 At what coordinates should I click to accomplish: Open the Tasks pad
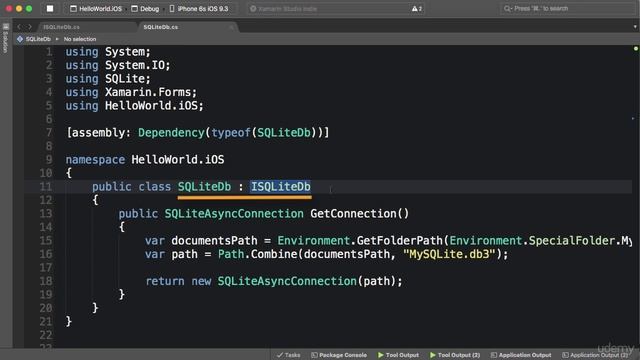[x=289, y=355]
